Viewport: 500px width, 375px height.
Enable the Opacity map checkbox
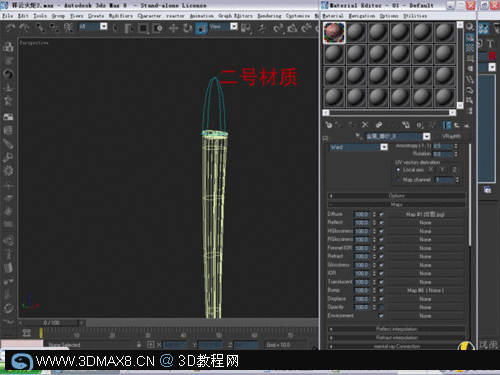coord(381,307)
